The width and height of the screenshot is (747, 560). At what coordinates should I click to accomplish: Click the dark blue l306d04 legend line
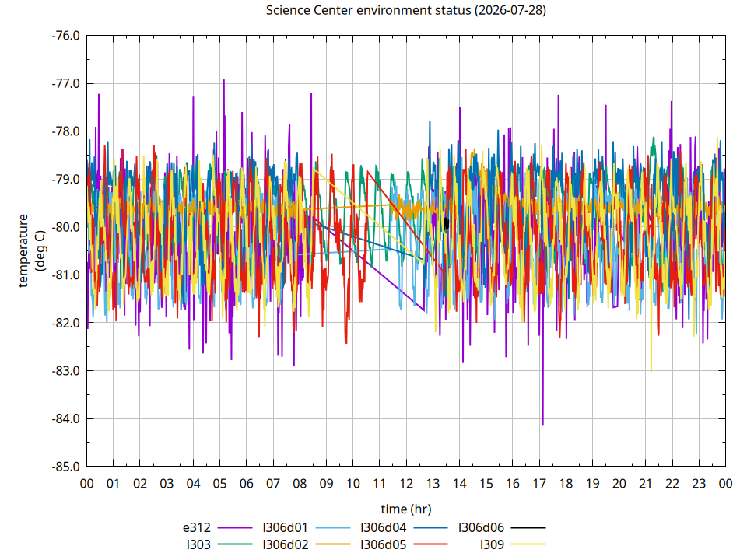tap(430, 527)
